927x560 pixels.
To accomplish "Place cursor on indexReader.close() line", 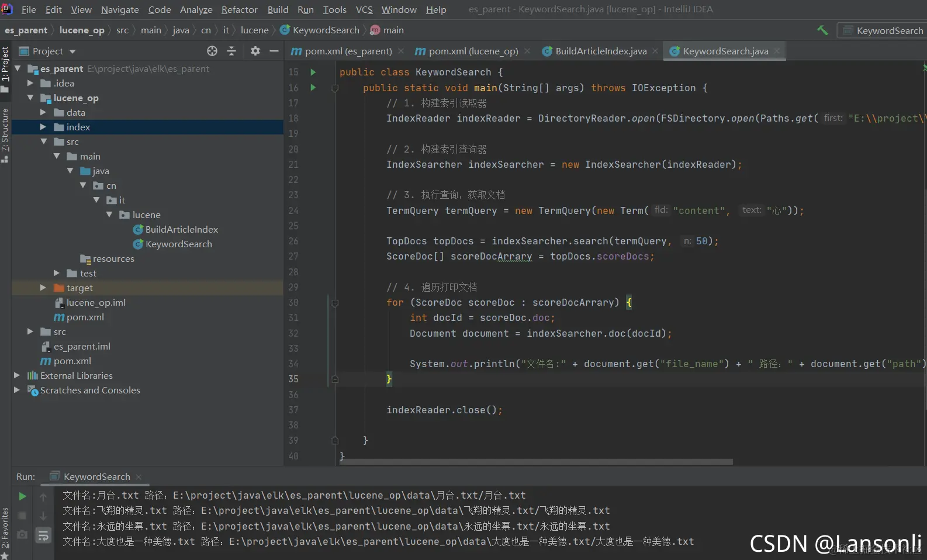I will coord(444,410).
